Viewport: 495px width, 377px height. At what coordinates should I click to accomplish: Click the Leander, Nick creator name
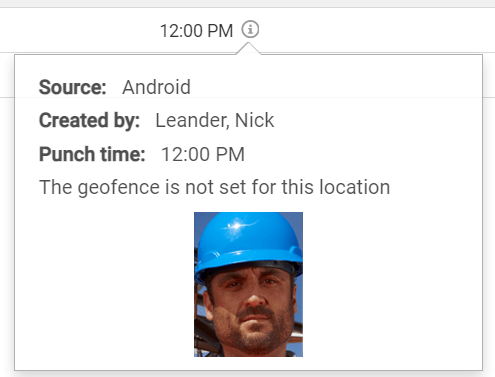pos(215,120)
